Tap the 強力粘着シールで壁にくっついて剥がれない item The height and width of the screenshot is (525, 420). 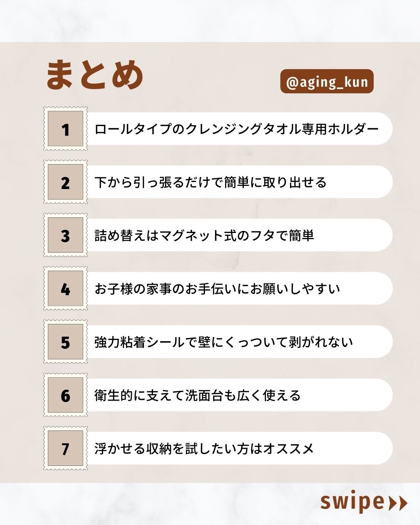click(x=237, y=342)
